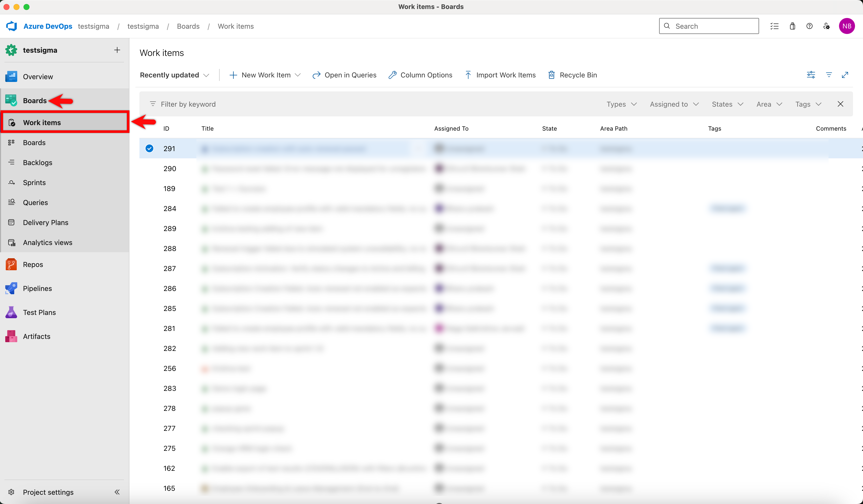Open the help question mark icon

click(809, 26)
